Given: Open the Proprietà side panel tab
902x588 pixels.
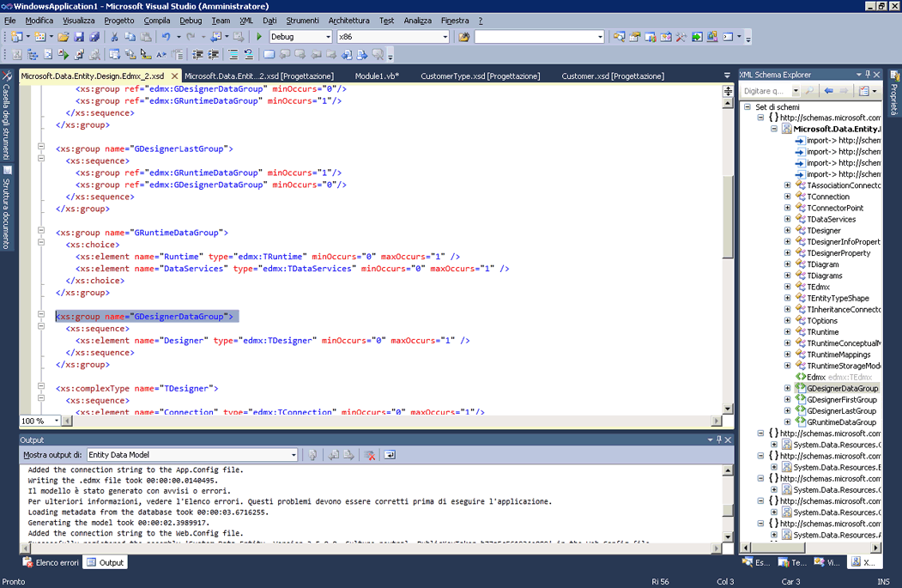Looking at the screenshot, I should 894,93.
